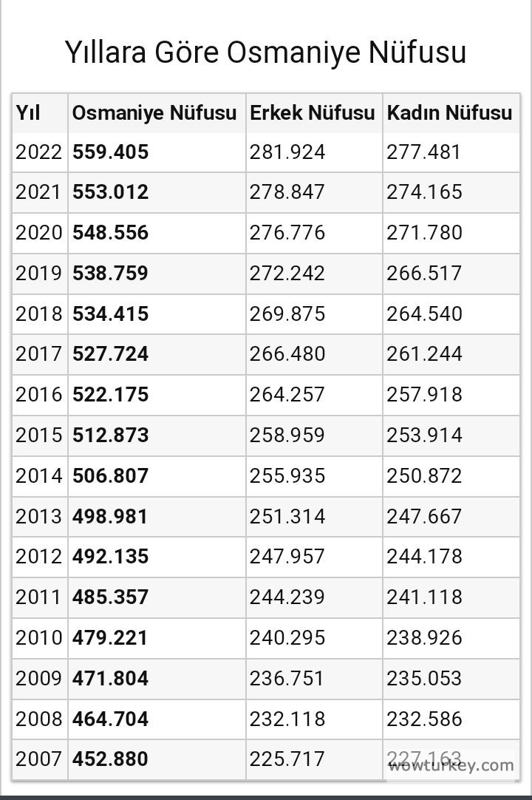The width and height of the screenshot is (532, 800).
Task: Select the 'Osmaniye Nüfusu' column header
Action: [154, 113]
